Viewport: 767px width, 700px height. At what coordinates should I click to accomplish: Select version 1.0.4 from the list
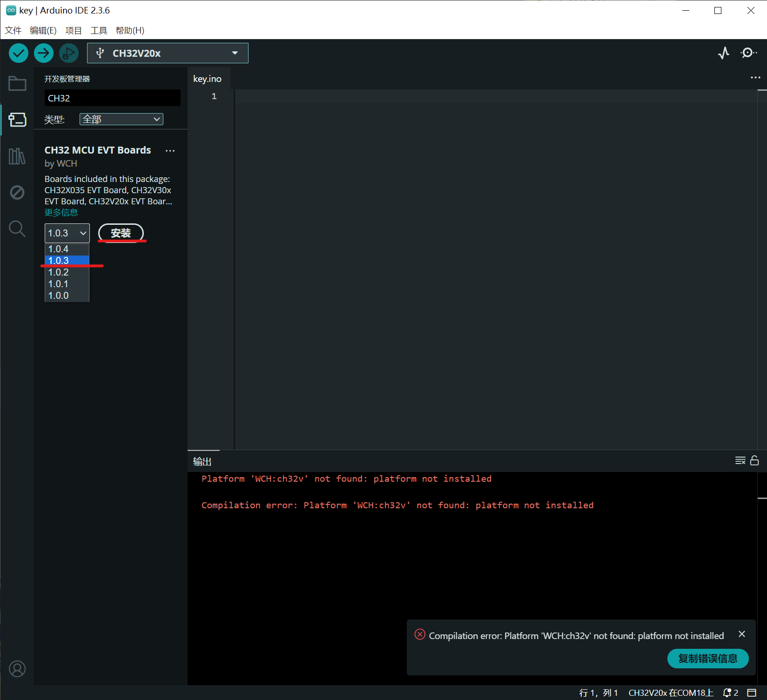[x=59, y=249]
